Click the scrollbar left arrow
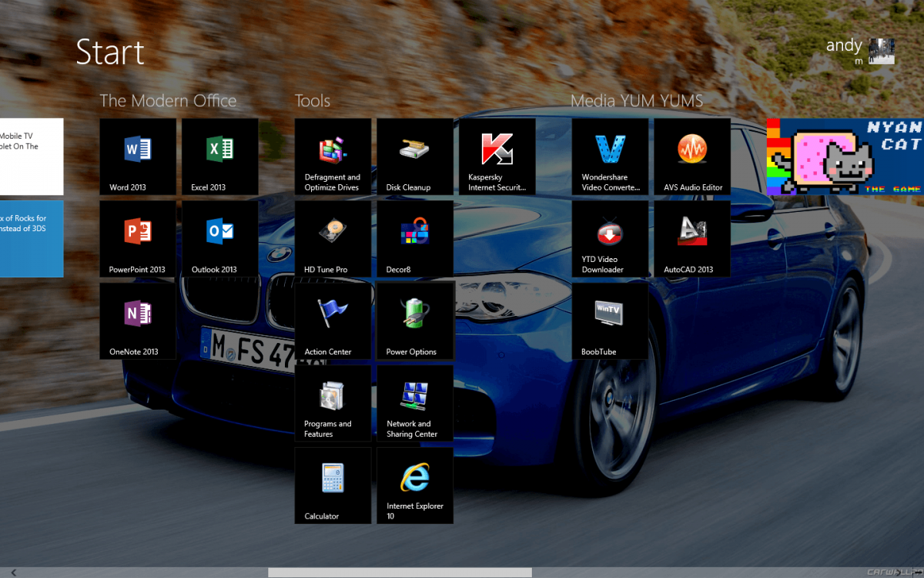The image size is (924, 578). (x=13, y=572)
